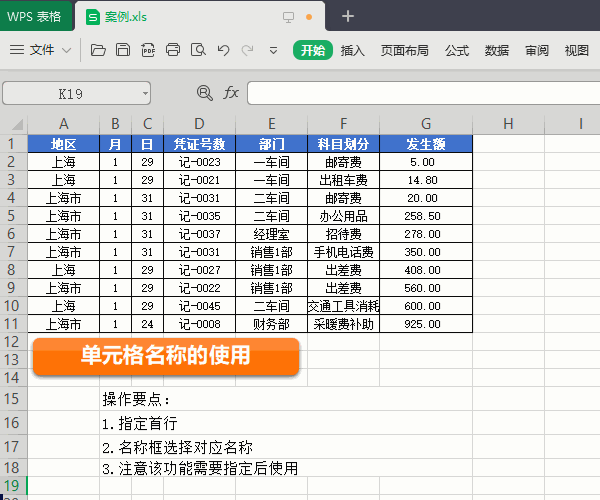Click the Print icon

pos(173,50)
